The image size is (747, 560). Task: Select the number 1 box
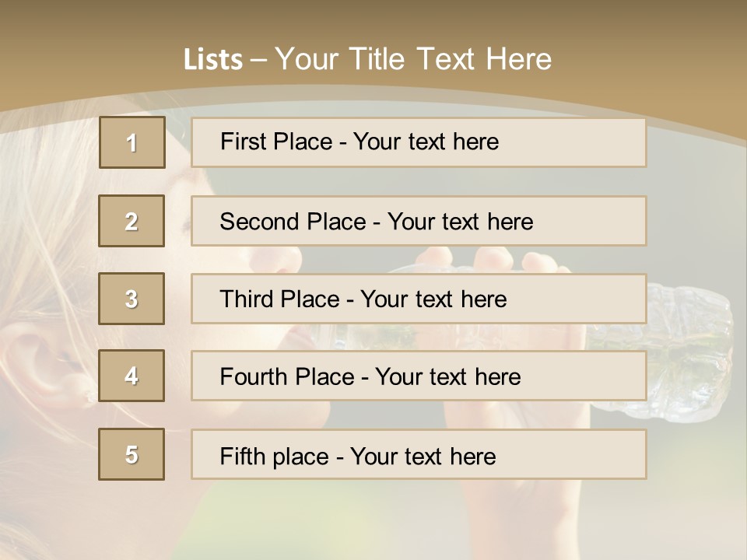pyautogui.click(x=132, y=142)
